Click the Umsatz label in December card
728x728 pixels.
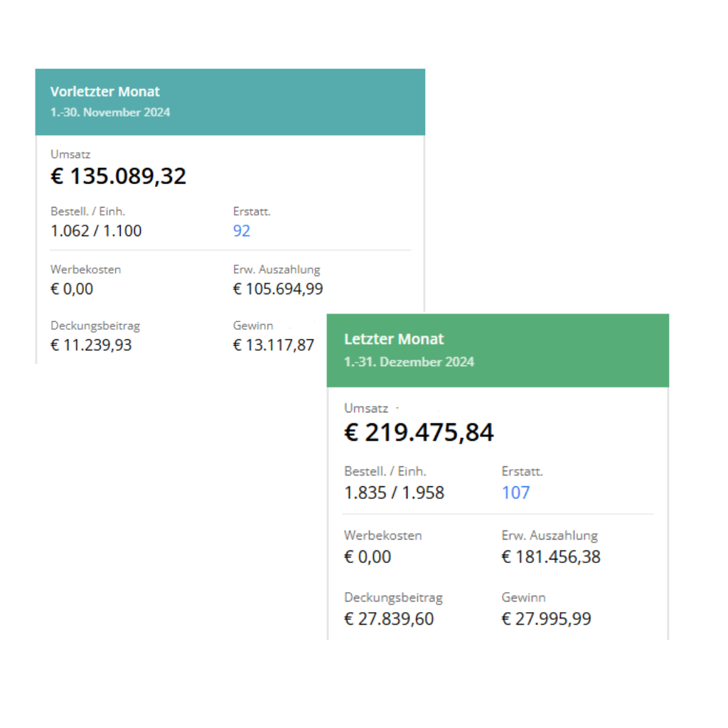[366, 408]
